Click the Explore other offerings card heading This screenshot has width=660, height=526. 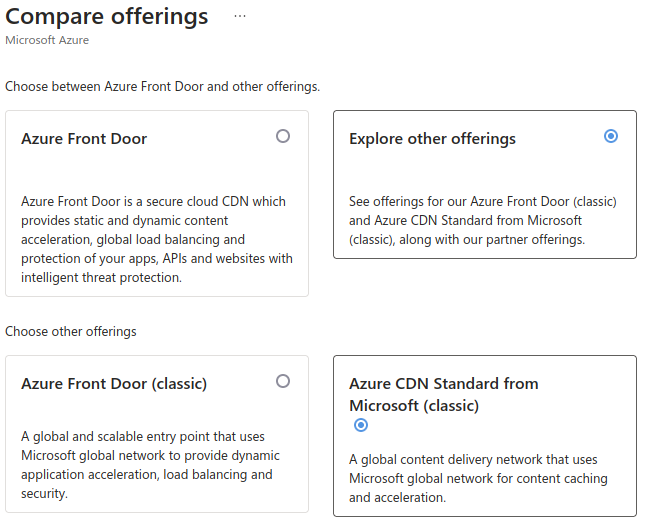(x=432, y=138)
